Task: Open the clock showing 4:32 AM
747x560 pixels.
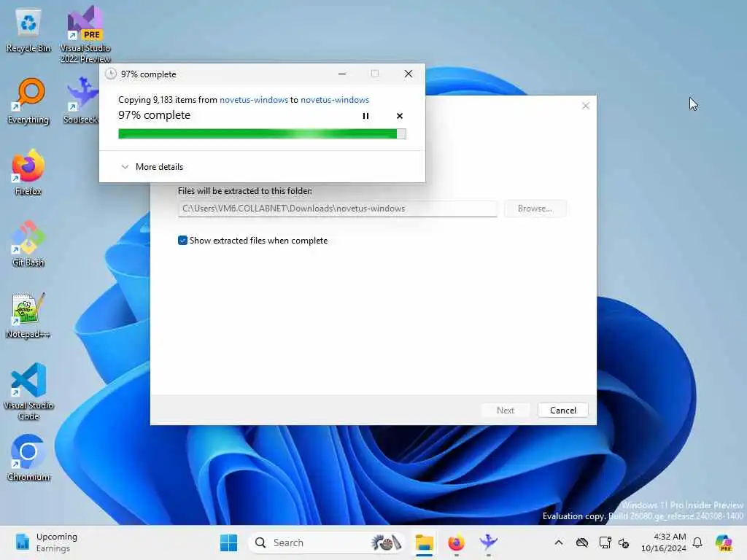Action: (x=664, y=542)
